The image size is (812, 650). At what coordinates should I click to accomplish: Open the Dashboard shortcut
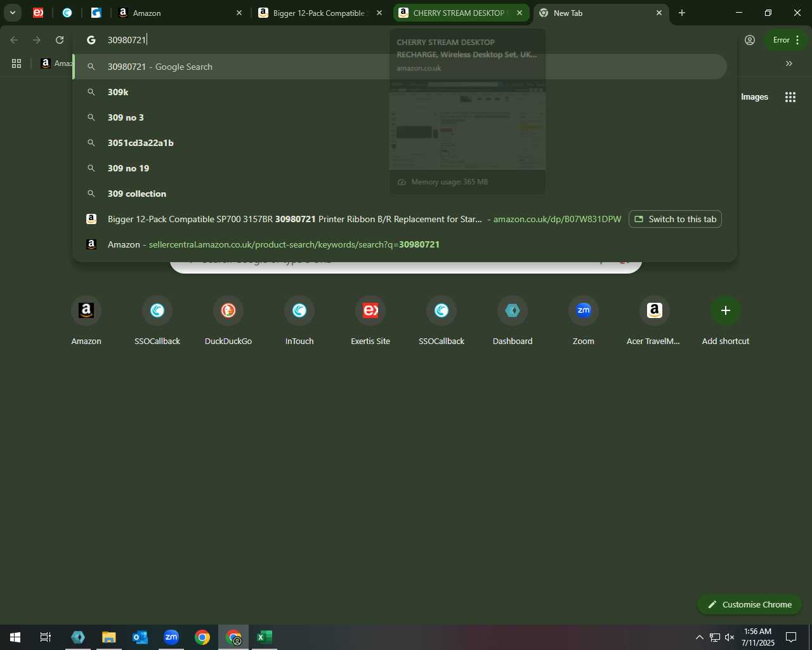pos(513,321)
